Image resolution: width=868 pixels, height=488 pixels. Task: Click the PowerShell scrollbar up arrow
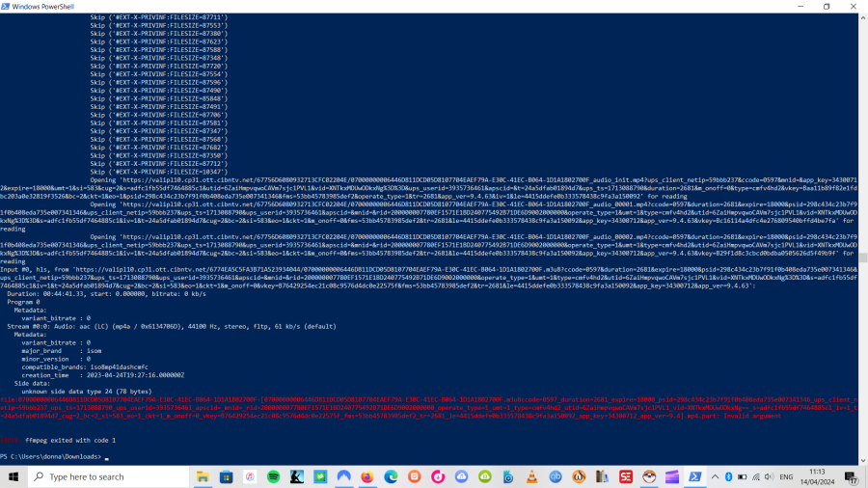click(863, 17)
